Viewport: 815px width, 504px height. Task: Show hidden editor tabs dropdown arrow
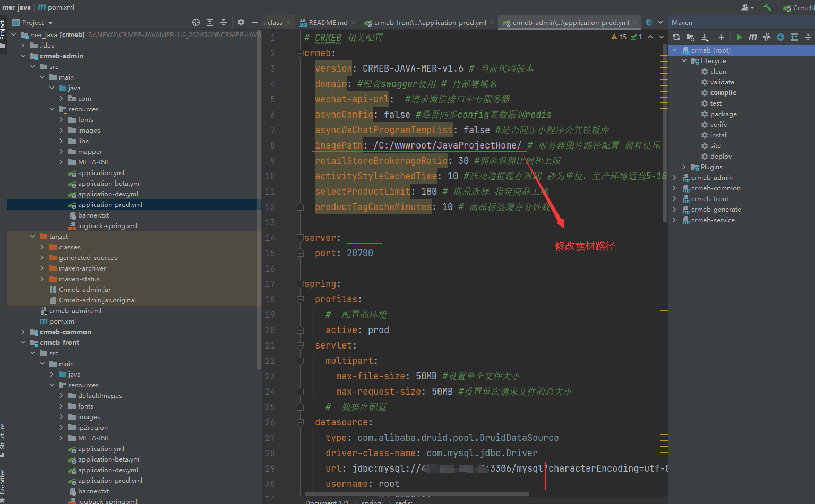tap(660, 22)
